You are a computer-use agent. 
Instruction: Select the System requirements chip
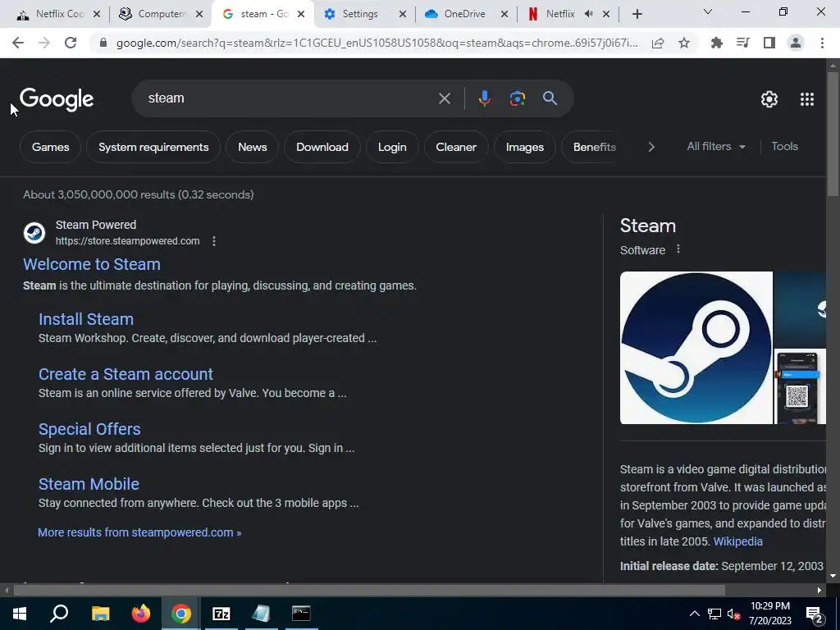[x=153, y=147]
